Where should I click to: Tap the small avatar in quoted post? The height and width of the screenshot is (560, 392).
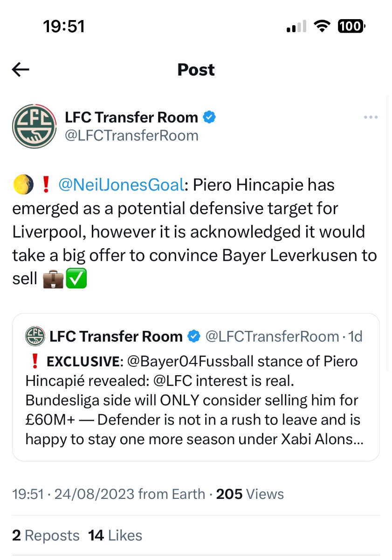point(35,336)
